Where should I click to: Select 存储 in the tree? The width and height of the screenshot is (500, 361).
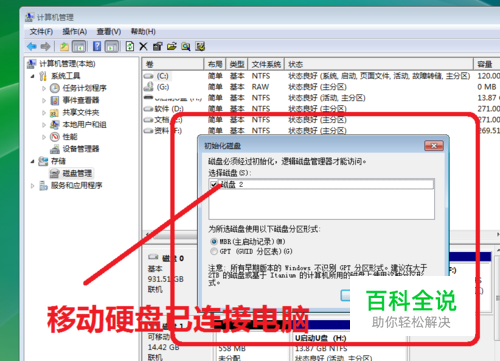tap(58, 161)
